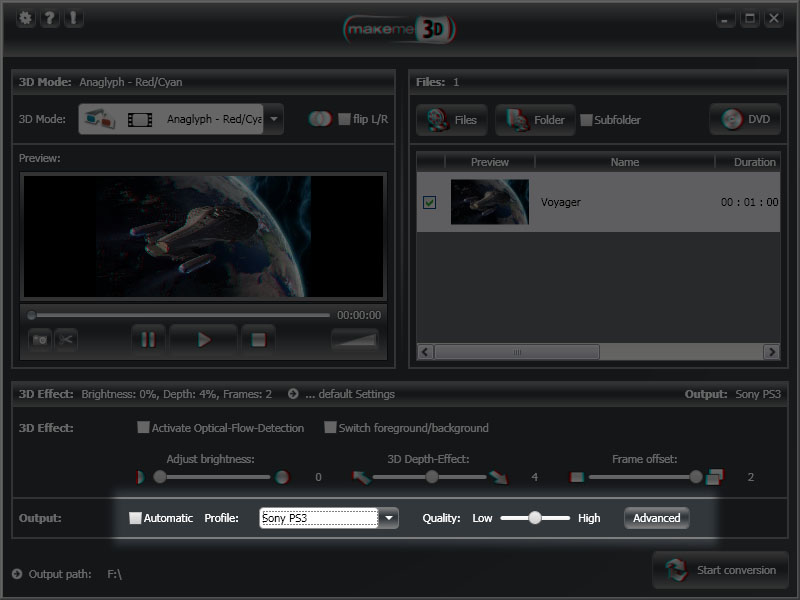Viewport: 800px width, 600px height.
Task: Click the volume ramp control
Action: point(355,339)
